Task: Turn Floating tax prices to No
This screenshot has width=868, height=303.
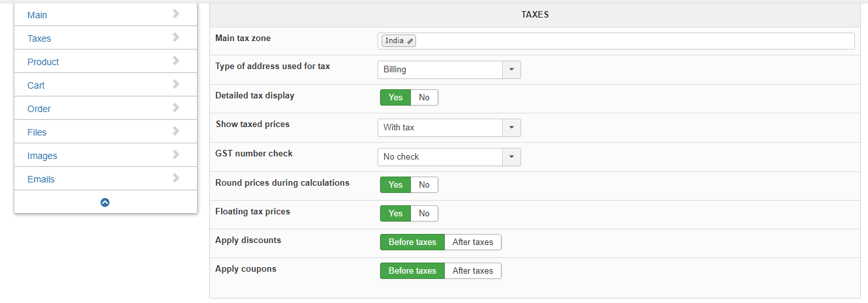Action: click(425, 214)
